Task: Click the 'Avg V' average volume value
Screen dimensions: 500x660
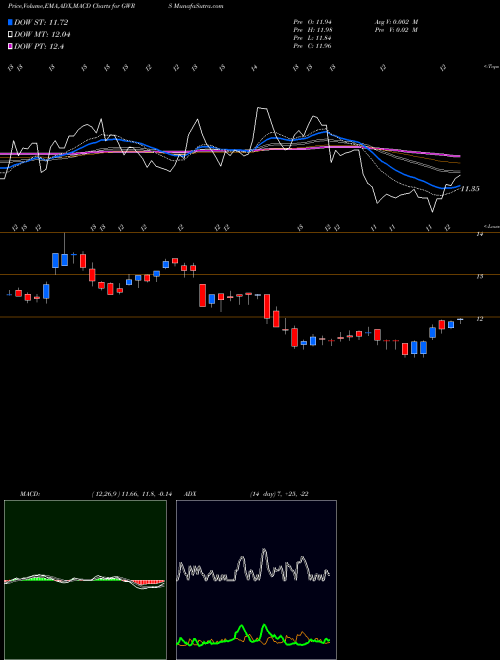Action: [x=396, y=22]
